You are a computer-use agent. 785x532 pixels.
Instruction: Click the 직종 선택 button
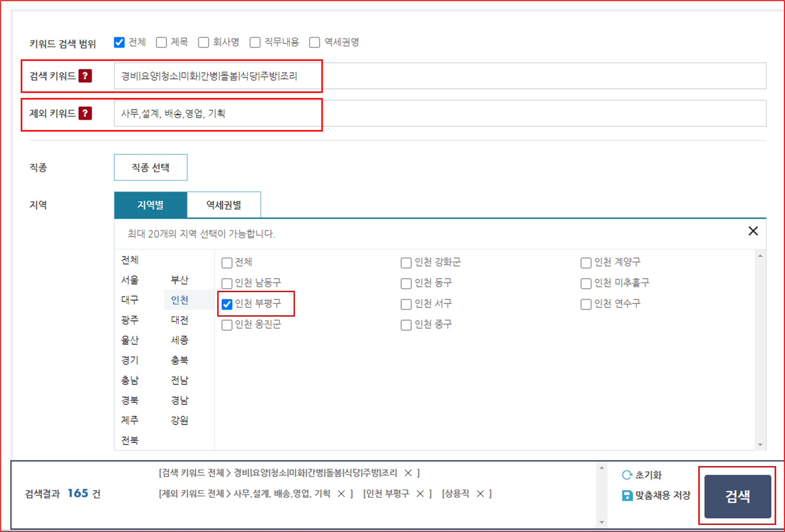point(151,167)
